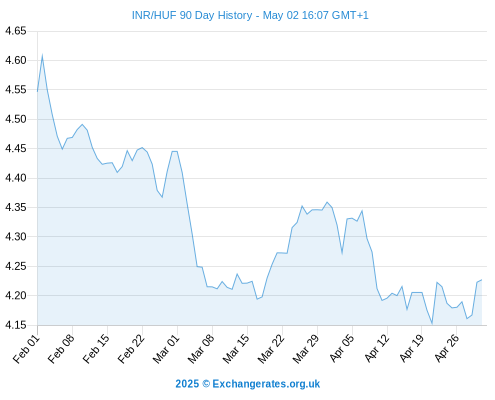Select the Apr 05 x-axis date label
495x400 pixels.
pyautogui.click(x=342, y=349)
